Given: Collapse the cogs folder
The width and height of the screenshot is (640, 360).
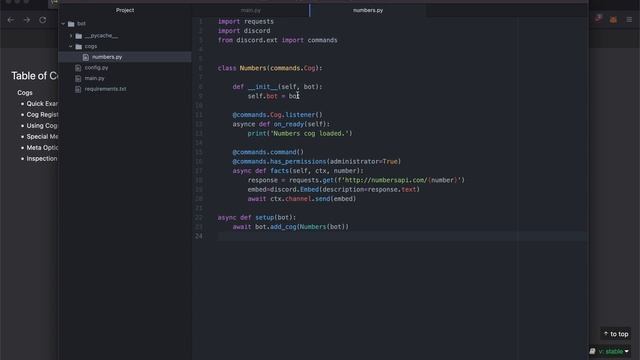Looking at the screenshot, I should point(71,47).
